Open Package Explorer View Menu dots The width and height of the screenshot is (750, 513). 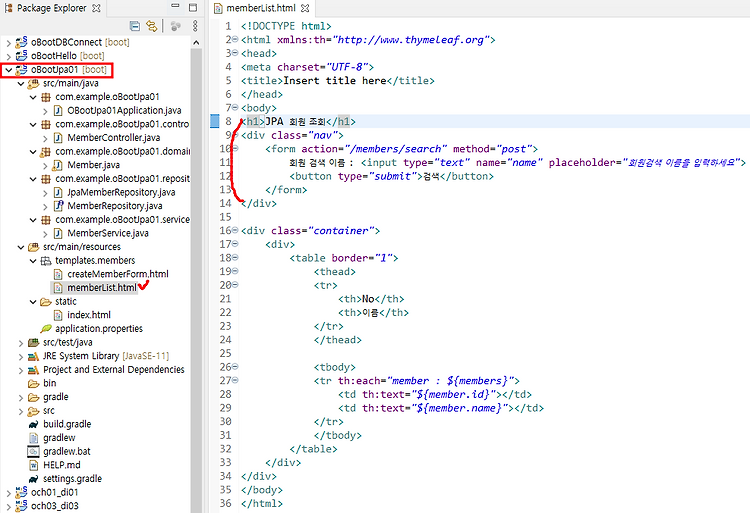[x=195, y=26]
